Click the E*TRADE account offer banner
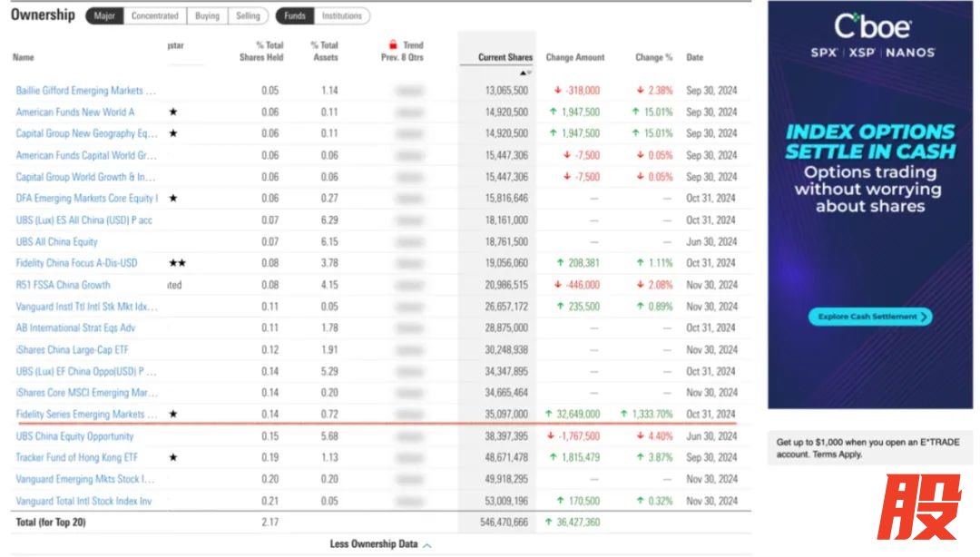Screen dimensions: 980x557 coord(871,448)
